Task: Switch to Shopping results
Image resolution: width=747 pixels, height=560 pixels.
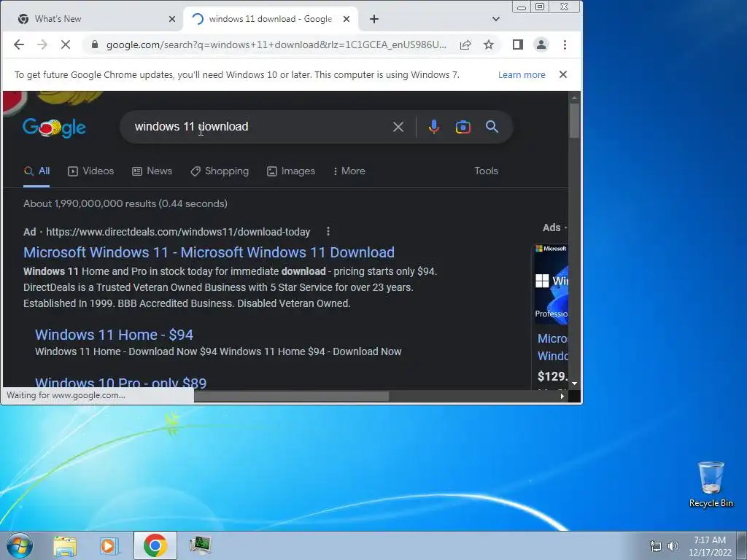Action: coord(220,171)
